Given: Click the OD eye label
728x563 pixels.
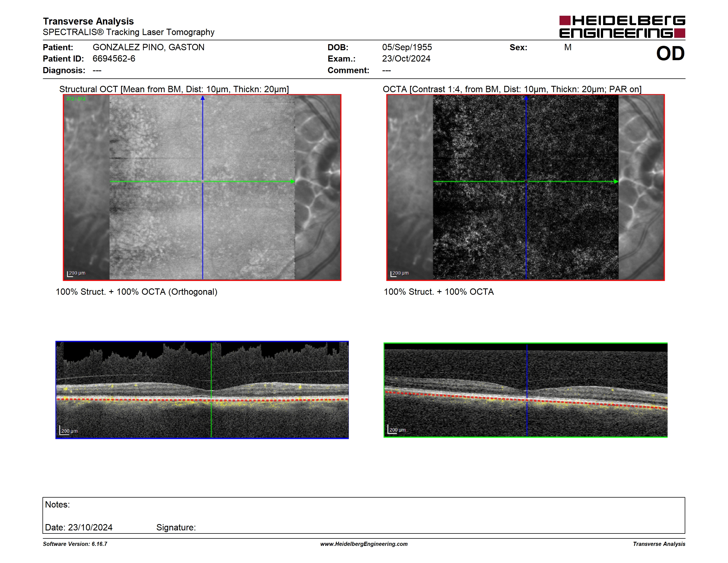Looking at the screenshot, I should (670, 53).
